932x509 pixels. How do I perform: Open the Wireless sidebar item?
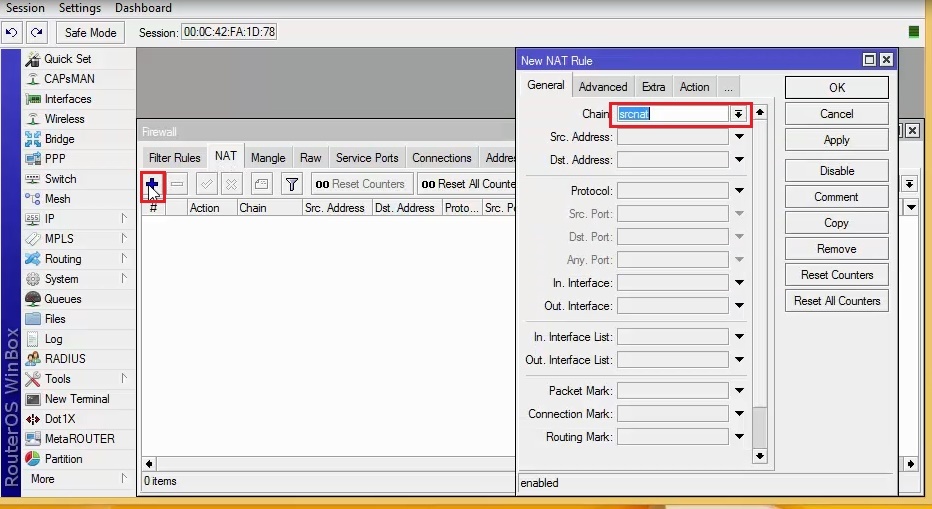pyautogui.click(x=64, y=119)
